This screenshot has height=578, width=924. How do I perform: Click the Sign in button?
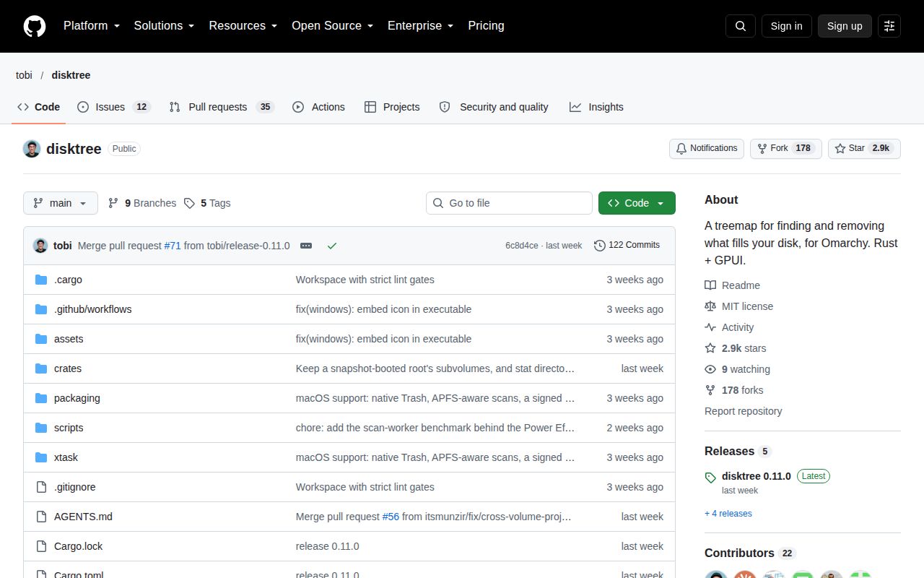click(786, 26)
